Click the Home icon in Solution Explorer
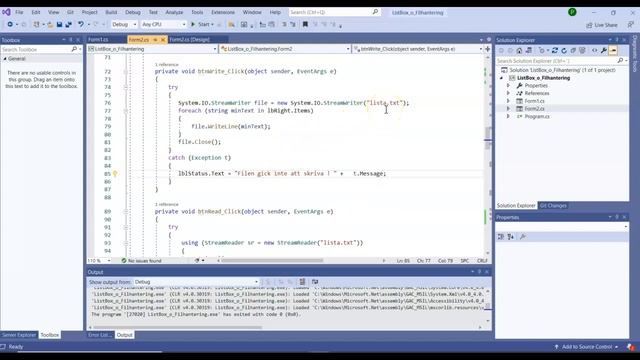Screen dimensions: 640x360 (x=519, y=50)
